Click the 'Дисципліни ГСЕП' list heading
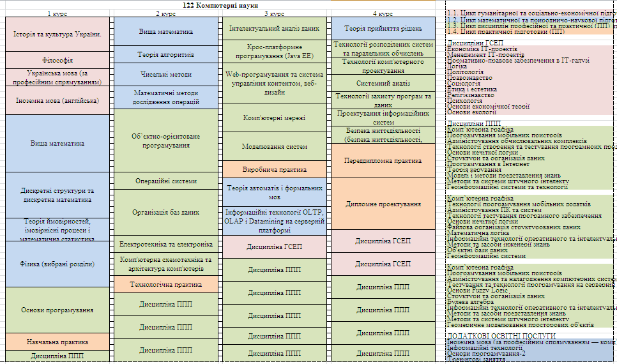 pos(475,43)
